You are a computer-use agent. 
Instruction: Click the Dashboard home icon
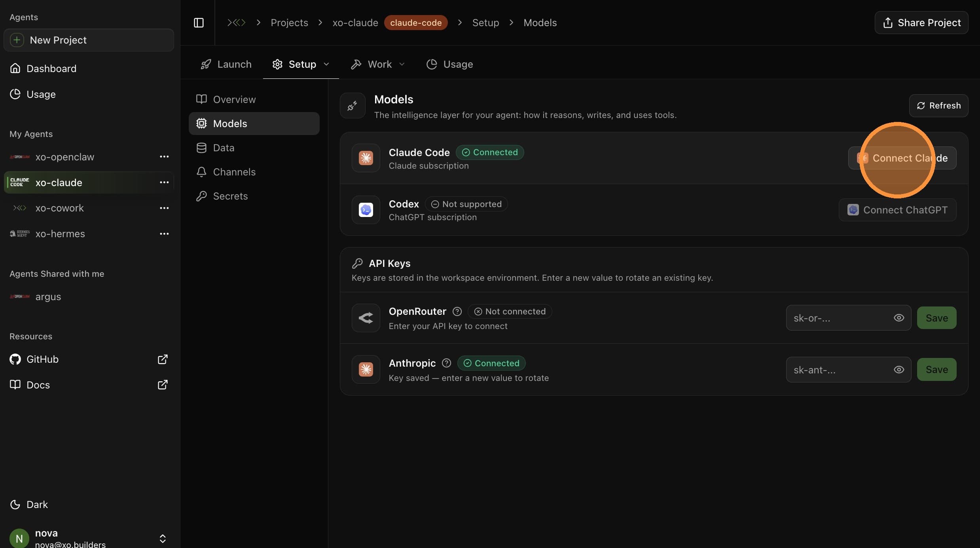(x=15, y=68)
